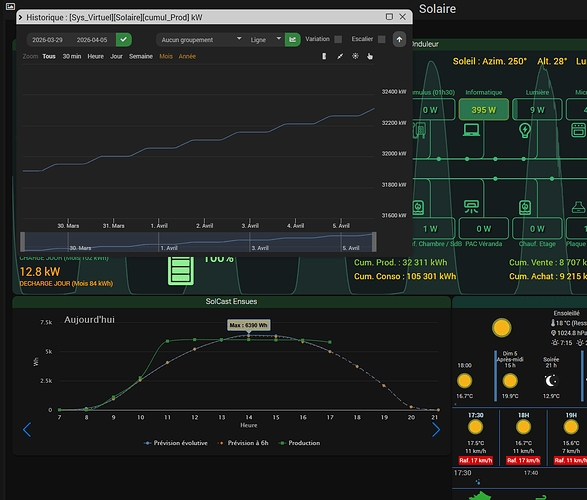The image size is (587, 500).
Task: Click the sun icon under 19H forecast
Action: 571,427
